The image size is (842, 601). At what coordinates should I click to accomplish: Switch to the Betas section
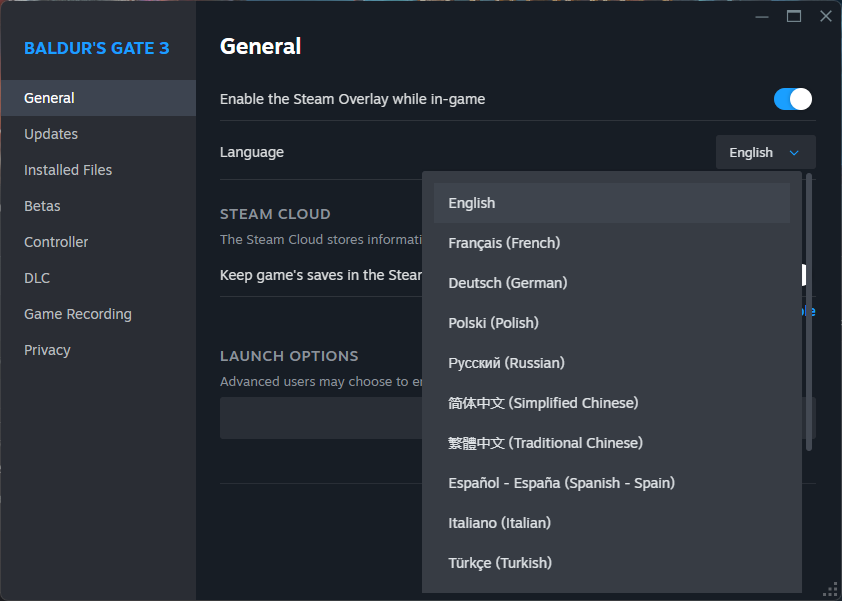(x=98, y=206)
